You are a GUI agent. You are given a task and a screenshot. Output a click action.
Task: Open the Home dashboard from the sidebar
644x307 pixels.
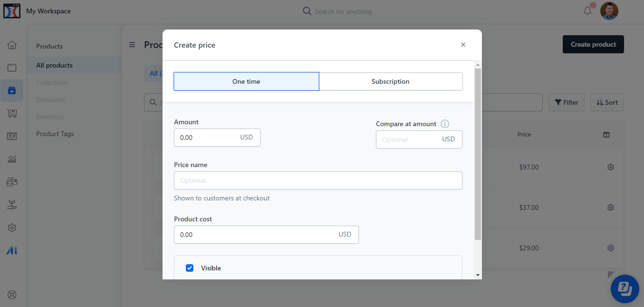tap(12, 45)
